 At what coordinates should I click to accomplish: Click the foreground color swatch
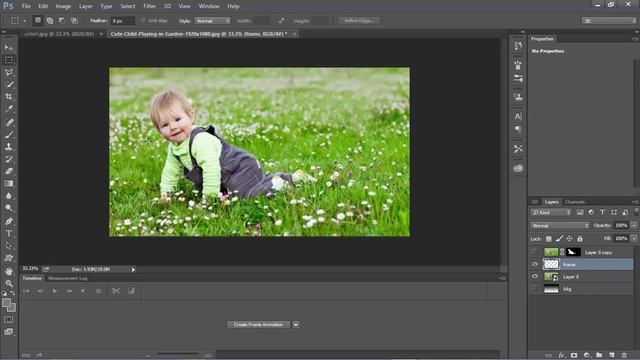pyautogui.click(x=6, y=302)
